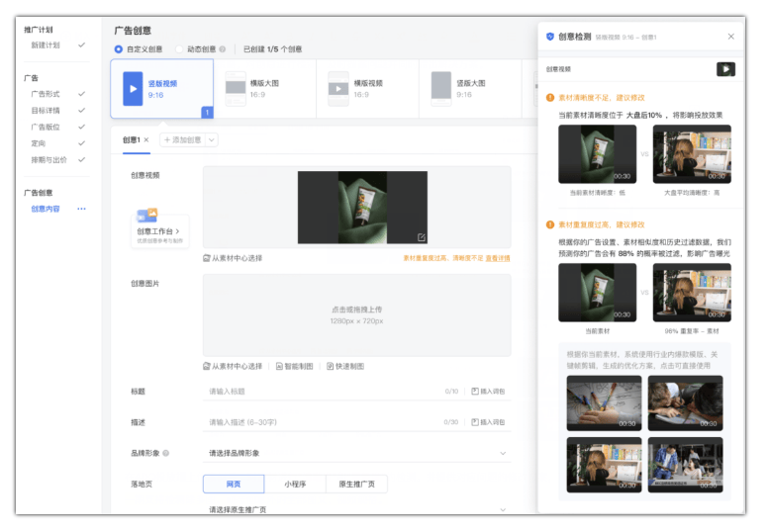
Task: Switch to the 创意1 tab
Action: (x=132, y=139)
